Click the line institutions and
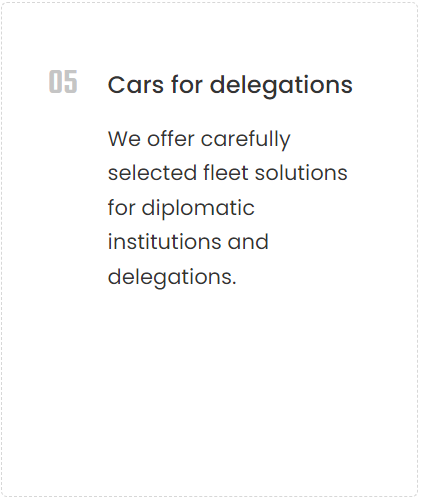Screen dimensions: 423x502 (188, 242)
